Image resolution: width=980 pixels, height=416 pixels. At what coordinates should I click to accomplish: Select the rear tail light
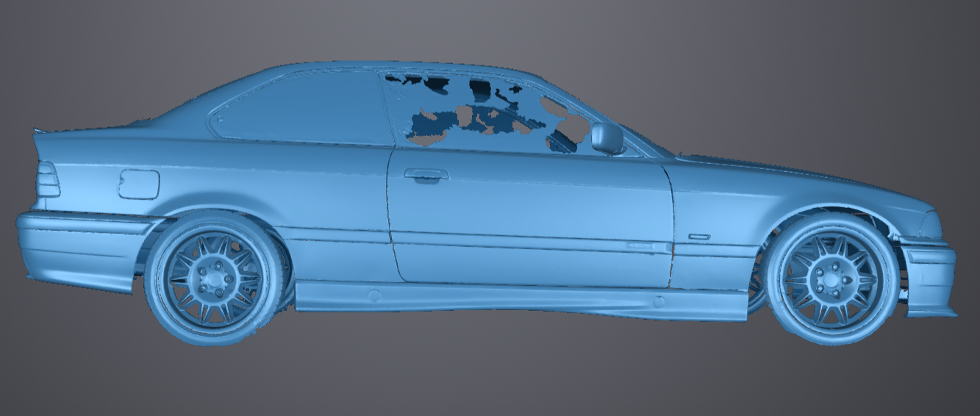(x=48, y=179)
